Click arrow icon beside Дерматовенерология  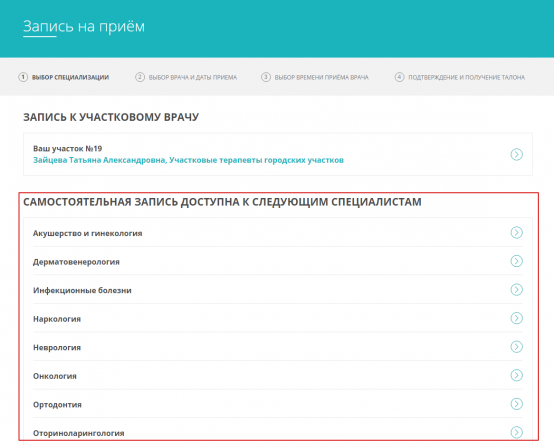click(516, 261)
